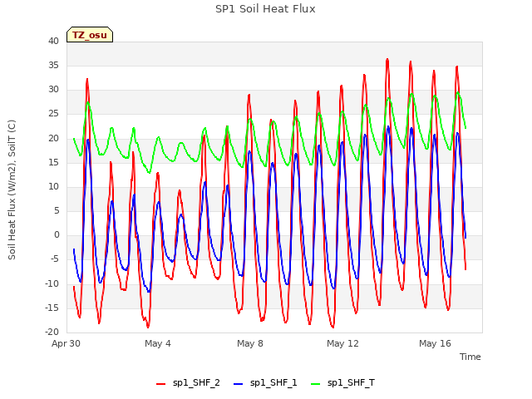Click the 25 y-axis tick label
Image resolution: width=532 pixels, height=399 pixels.
coord(53,114)
